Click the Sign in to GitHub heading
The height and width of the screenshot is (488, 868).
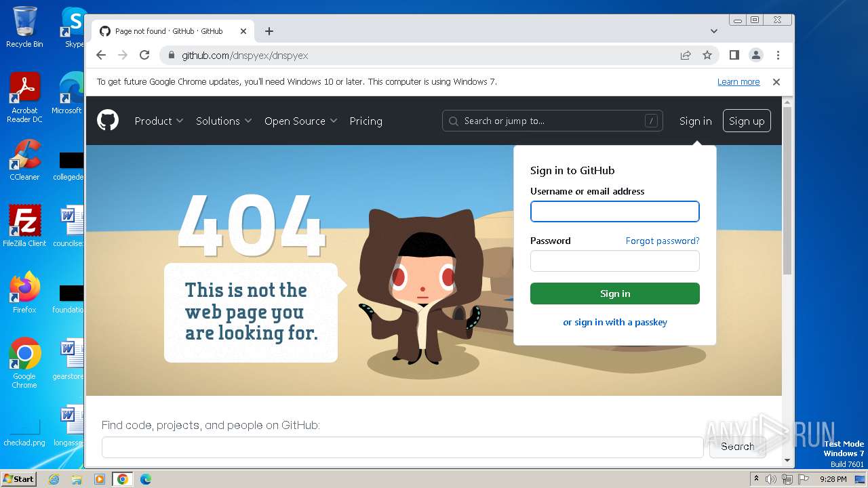coord(572,171)
